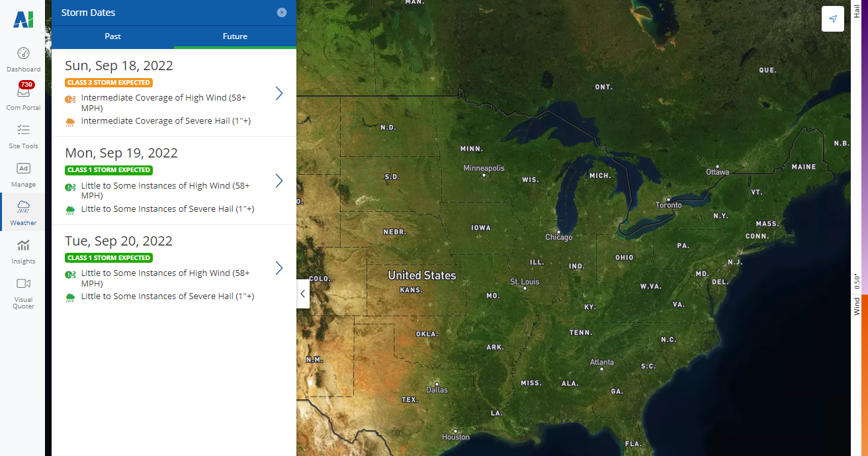Open the Visual Quoter video icon
Viewport: 868px width, 456px height.
(x=23, y=284)
